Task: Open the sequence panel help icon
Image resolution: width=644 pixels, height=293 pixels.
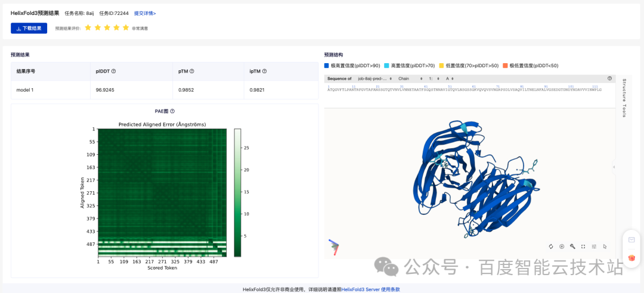Action: point(609,79)
